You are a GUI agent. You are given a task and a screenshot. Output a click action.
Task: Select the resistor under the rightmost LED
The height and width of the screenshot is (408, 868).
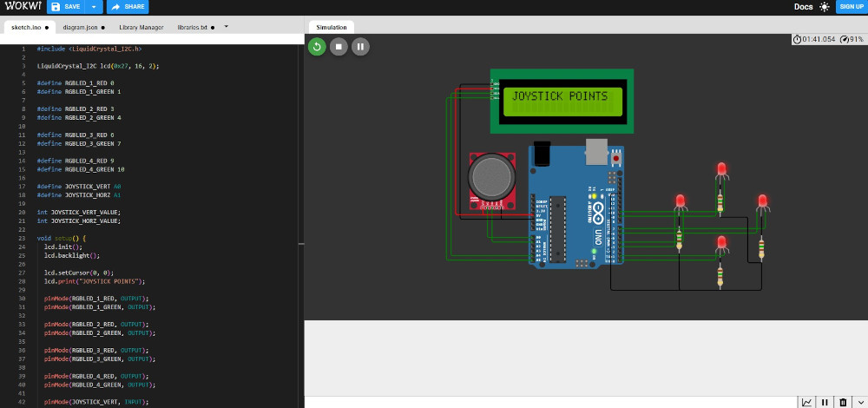coord(761,247)
